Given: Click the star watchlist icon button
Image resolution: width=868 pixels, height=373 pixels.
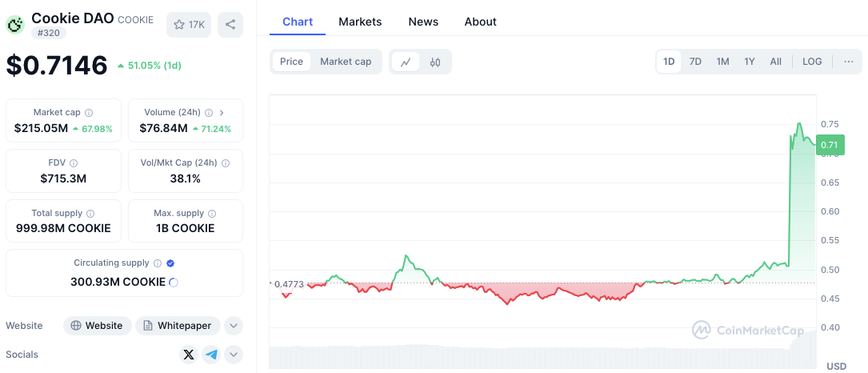Looking at the screenshot, I should tap(189, 25).
